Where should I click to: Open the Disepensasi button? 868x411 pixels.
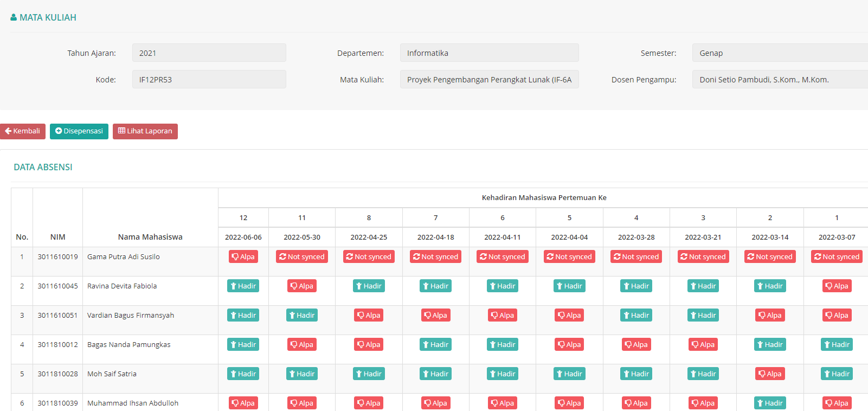coord(79,131)
